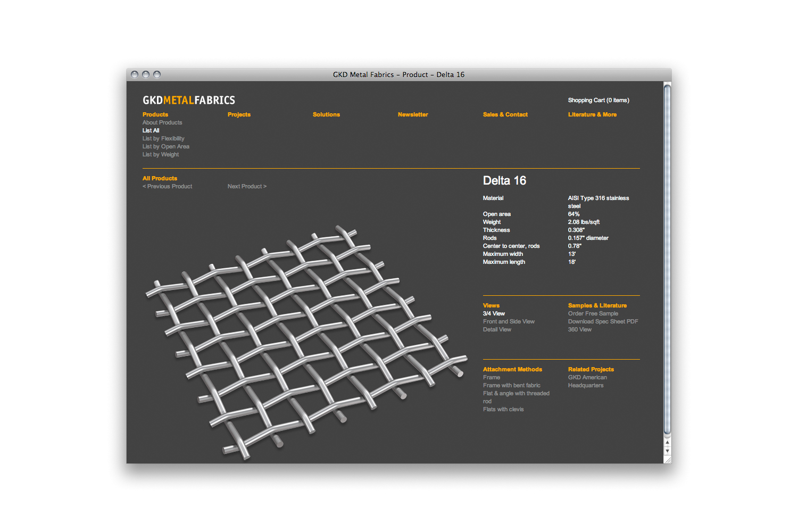Choose List by Weight option
Image resolution: width=798 pixels, height=532 pixels.
(160, 154)
